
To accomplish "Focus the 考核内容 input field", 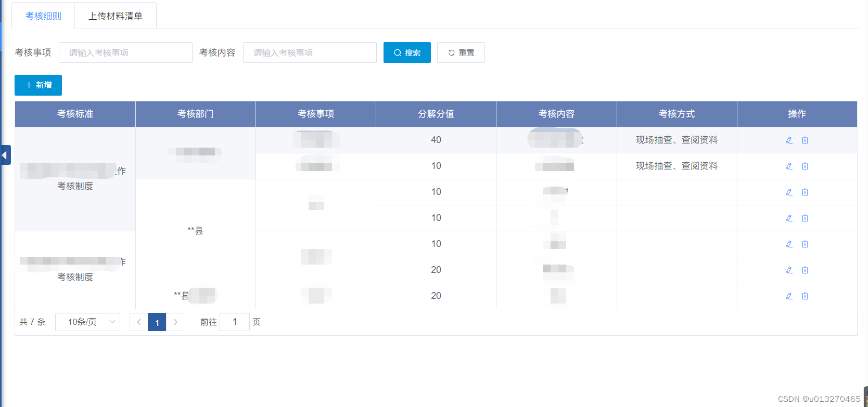I will pos(310,52).
